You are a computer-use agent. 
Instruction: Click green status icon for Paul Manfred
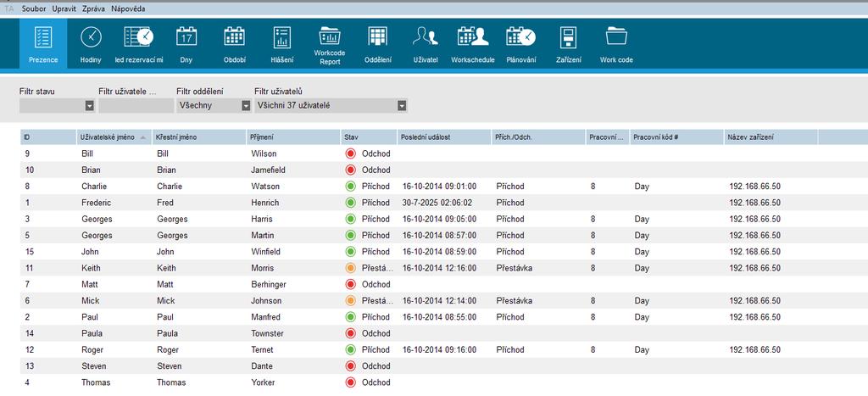pyautogui.click(x=350, y=317)
